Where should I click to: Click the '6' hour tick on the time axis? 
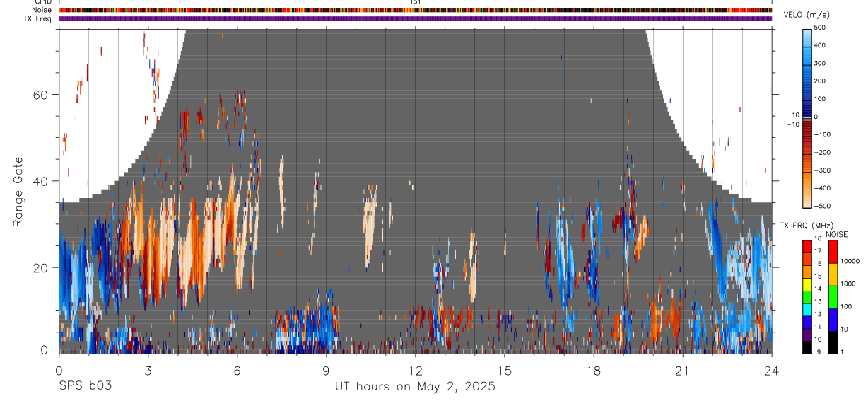pos(237,371)
